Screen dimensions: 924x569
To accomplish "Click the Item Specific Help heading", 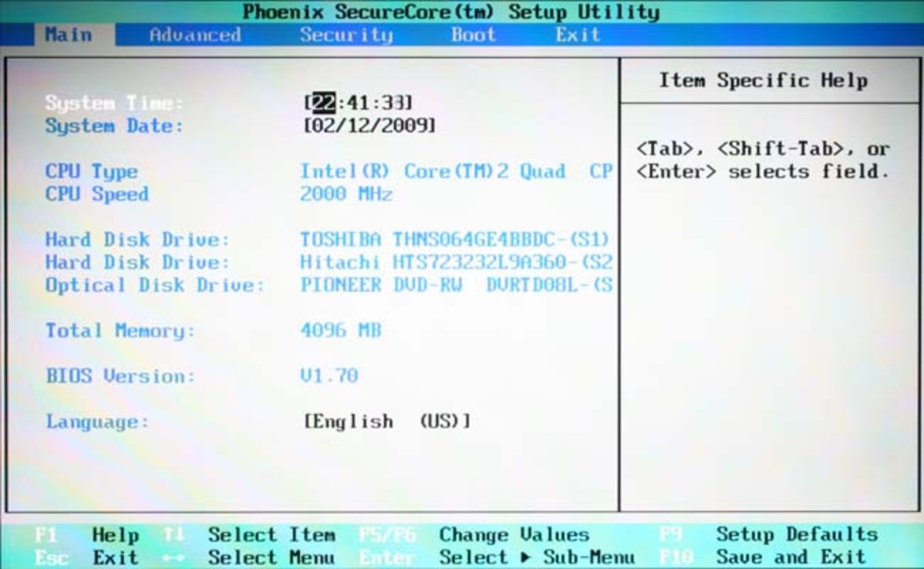I will [763, 80].
